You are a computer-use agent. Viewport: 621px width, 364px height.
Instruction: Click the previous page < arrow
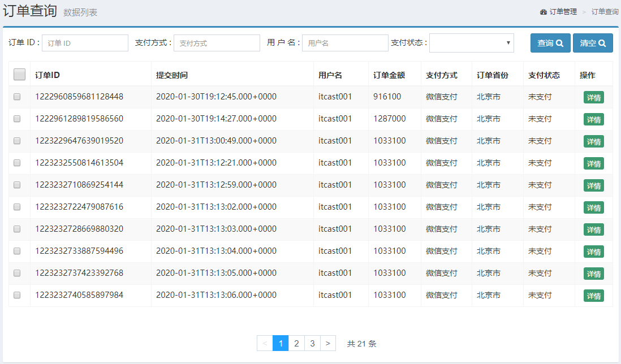[265, 343]
